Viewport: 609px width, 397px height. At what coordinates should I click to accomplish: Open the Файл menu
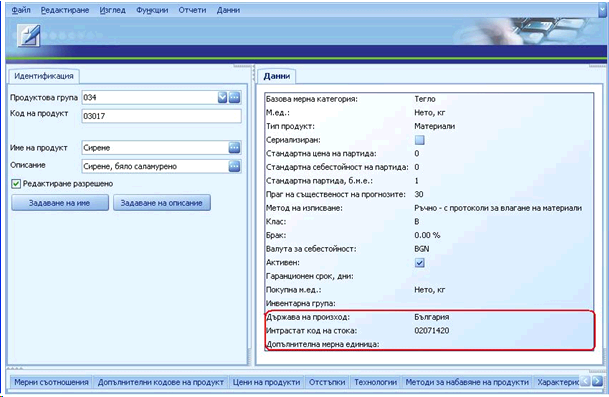point(21,10)
